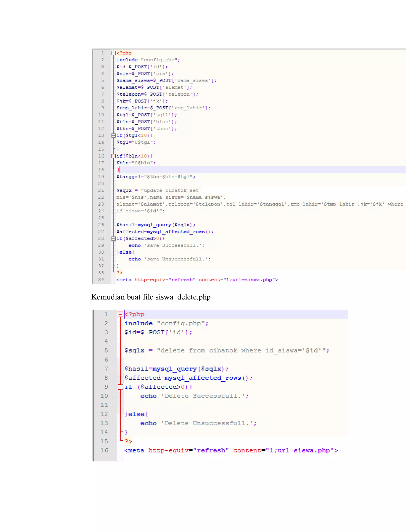Click the echo 'save Unsuccessfull.' line
This screenshot has height=532, width=411.
click(169, 259)
